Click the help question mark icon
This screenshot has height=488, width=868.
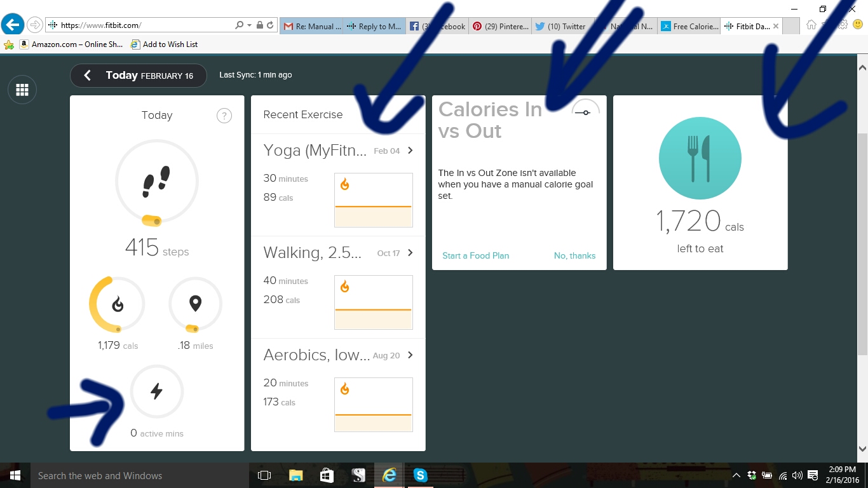pyautogui.click(x=224, y=116)
